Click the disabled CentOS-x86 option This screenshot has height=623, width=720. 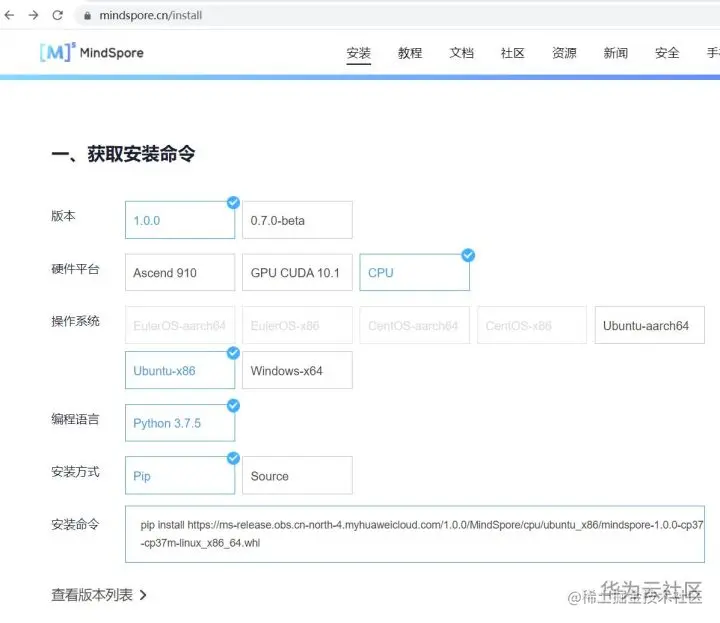tap(532, 325)
